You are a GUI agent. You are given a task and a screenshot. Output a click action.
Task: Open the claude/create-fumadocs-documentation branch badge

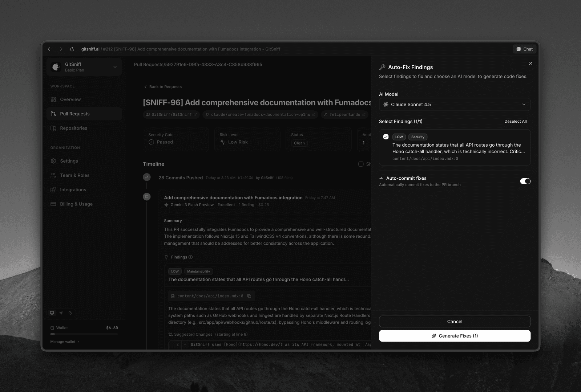[x=260, y=114]
